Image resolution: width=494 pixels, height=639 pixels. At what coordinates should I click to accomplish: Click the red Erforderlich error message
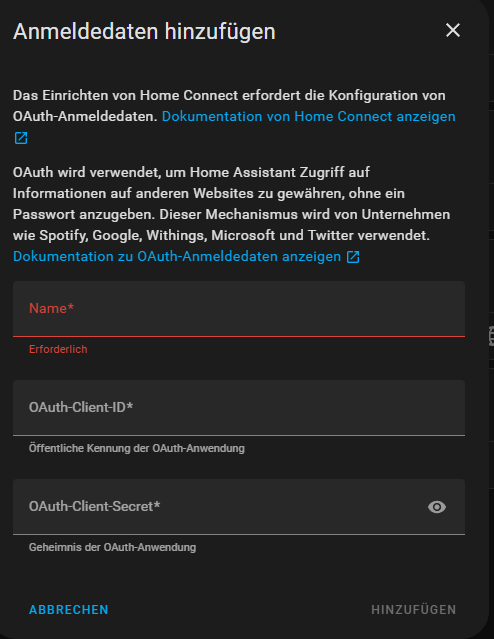click(58, 349)
